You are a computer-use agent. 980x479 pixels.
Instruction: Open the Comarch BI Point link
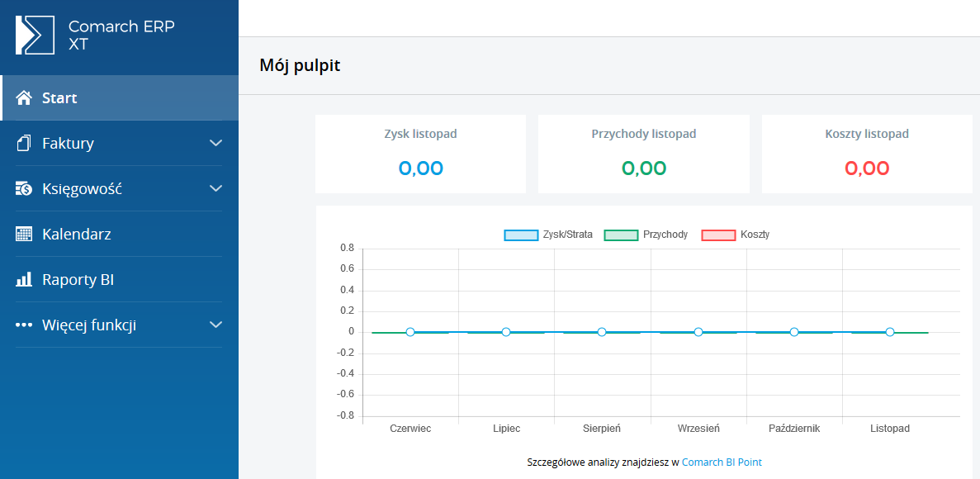point(722,462)
